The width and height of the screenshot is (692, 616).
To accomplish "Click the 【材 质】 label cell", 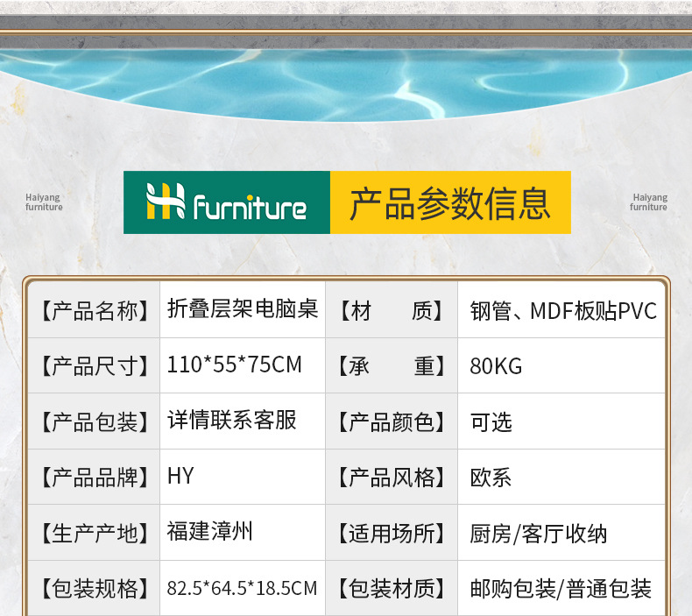I will pyautogui.click(x=391, y=310).
